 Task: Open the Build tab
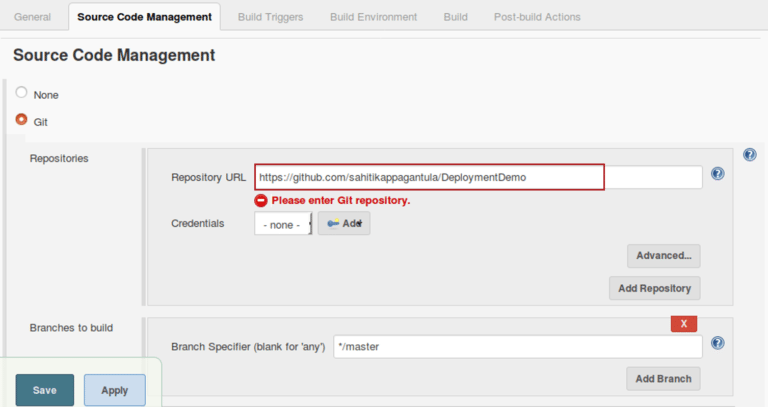click(455, 17)
